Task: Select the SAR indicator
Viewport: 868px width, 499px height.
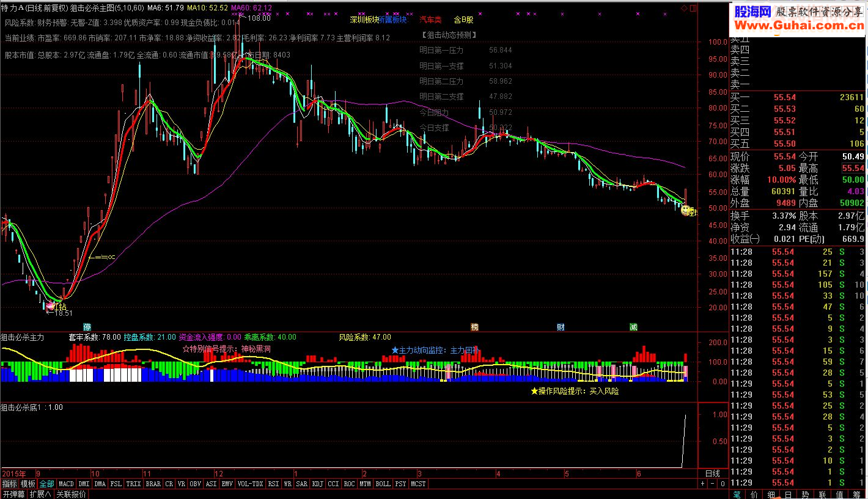Action: click(301, 484)
